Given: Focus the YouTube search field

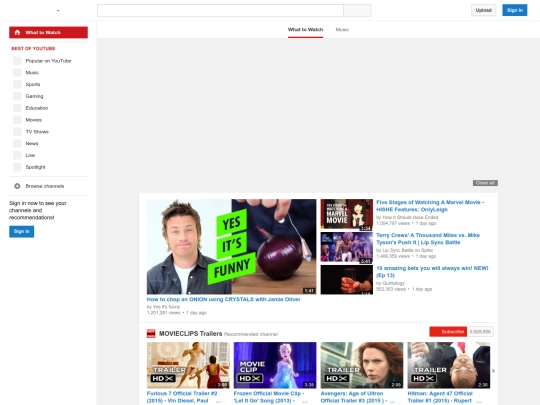Looking at the screenshot, I should pyautogui.click(x=220, y=10).
